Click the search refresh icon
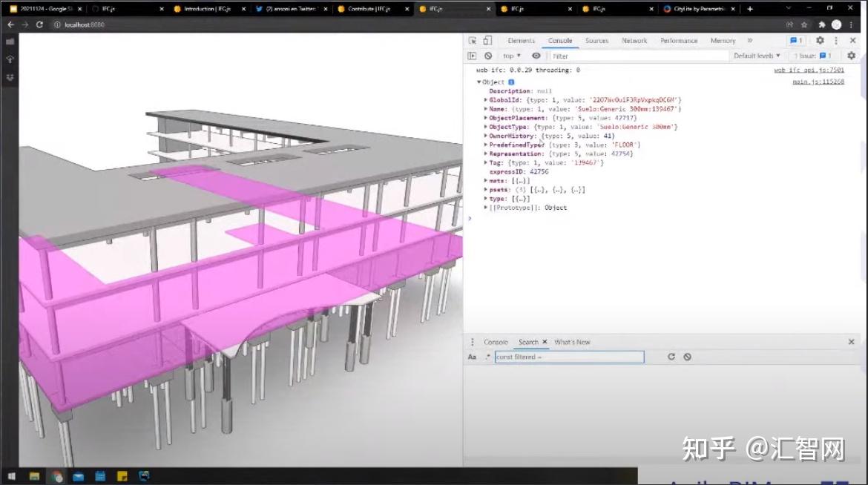 (671, 357)
